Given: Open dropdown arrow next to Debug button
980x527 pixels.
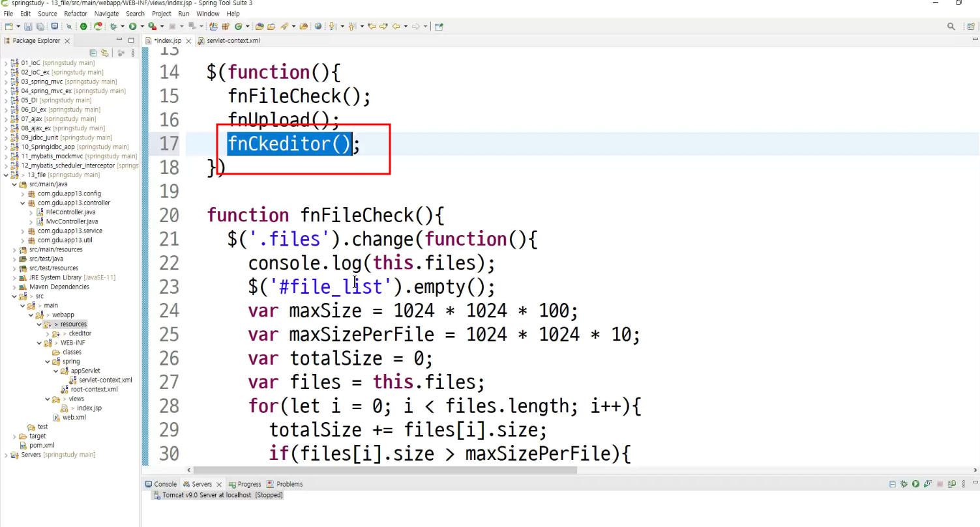Looking at the screenshot, I should tap(123, 27).
